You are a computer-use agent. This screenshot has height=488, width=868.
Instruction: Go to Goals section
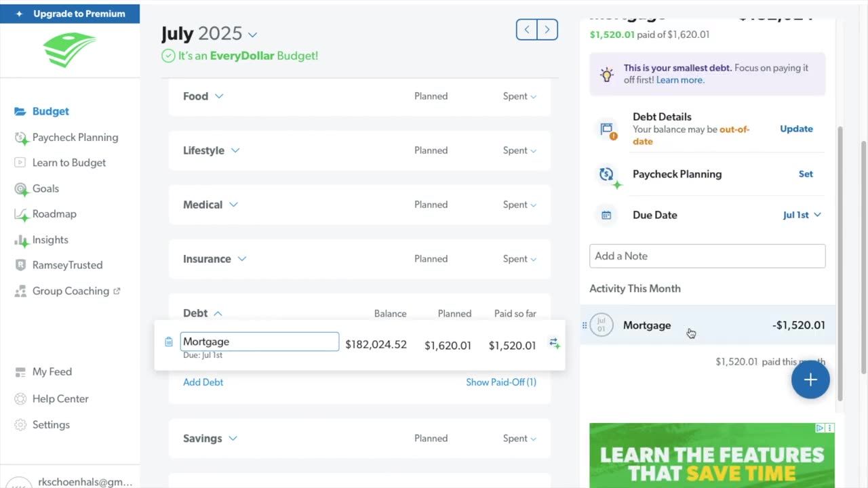click(37, 188)
